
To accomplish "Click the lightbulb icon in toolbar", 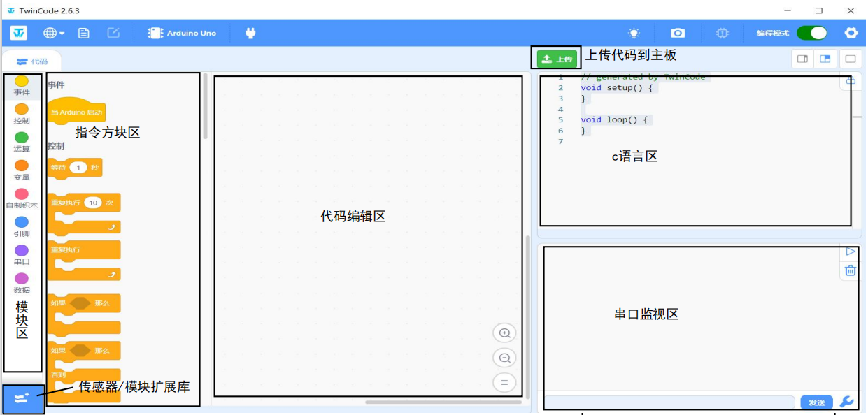I will coord(634,33).
